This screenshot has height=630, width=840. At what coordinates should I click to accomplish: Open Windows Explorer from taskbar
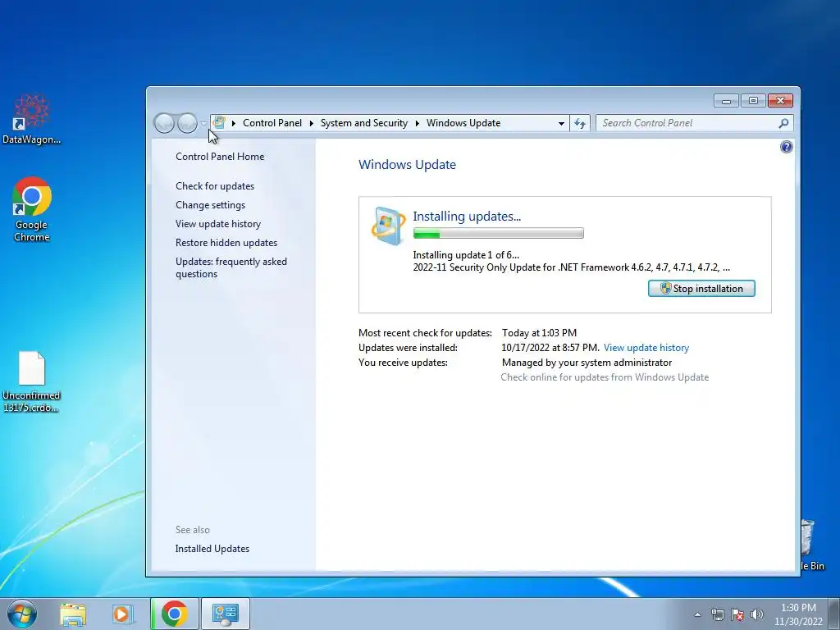(73, 614)
